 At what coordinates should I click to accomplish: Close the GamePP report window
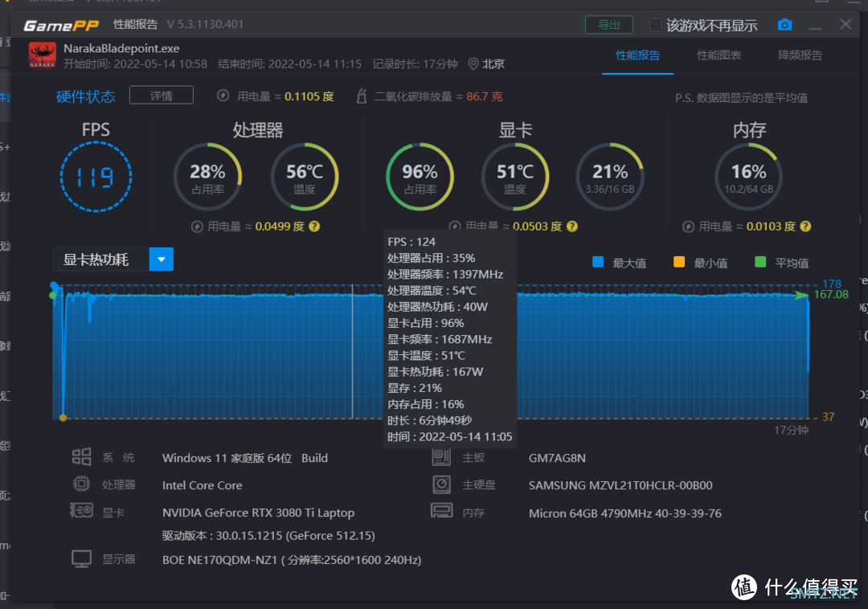pos(845,24)
